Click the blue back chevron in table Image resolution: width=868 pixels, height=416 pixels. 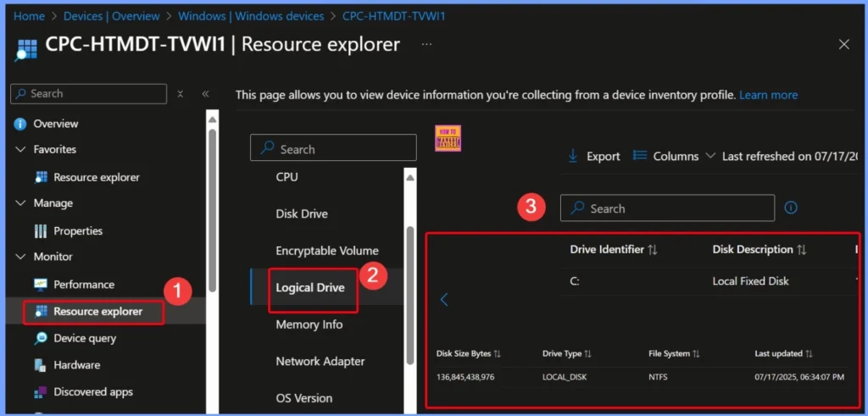pyautogui.click(x=443, y=299)
